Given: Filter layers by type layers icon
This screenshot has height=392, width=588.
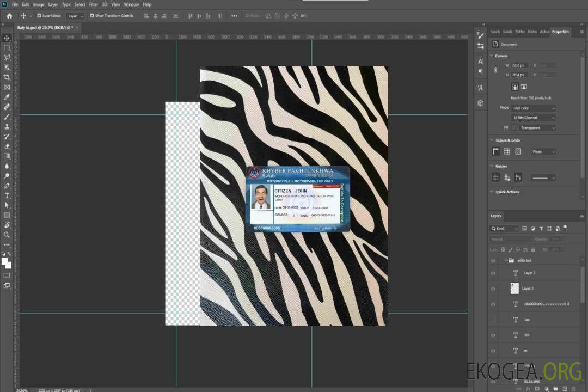Looking at the screenshot, I should click(x=541, y=229).
